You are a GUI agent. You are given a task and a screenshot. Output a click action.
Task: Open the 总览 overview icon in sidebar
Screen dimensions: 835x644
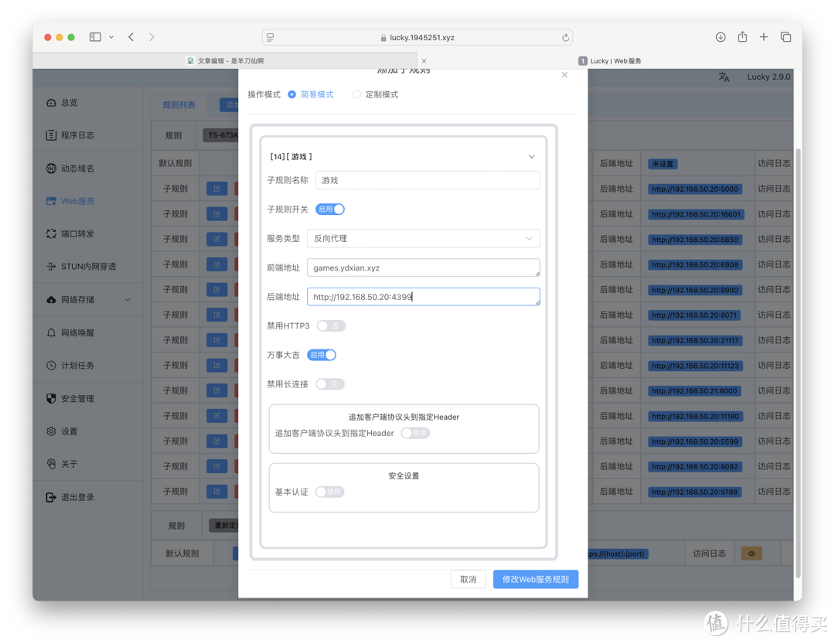click(51, 102)
